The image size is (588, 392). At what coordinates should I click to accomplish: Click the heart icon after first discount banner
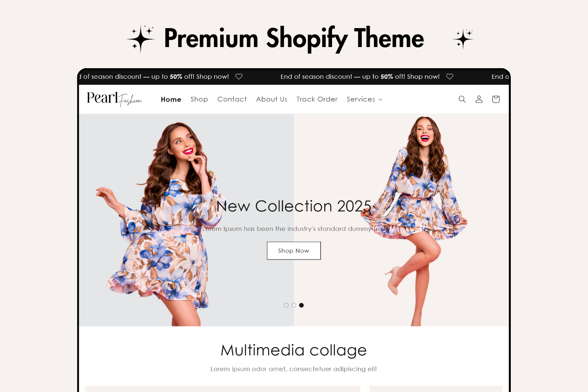click(239, 76)
